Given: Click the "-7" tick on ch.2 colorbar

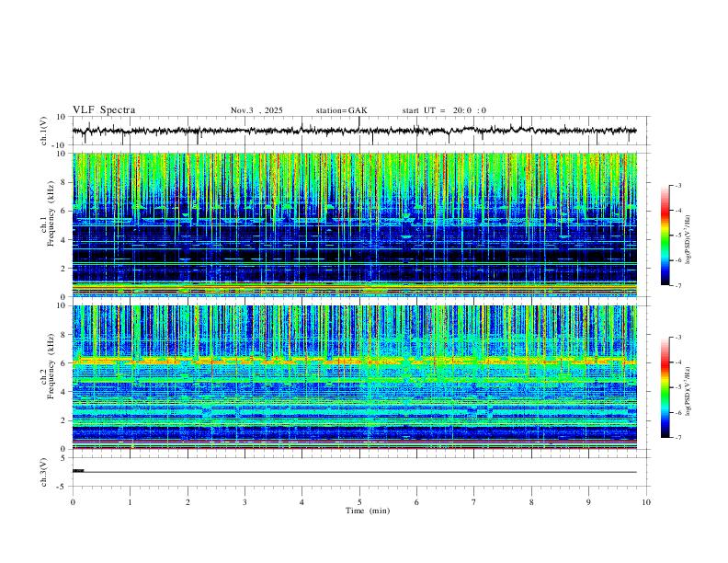Looking at the screenshot, I should [678, 438].
